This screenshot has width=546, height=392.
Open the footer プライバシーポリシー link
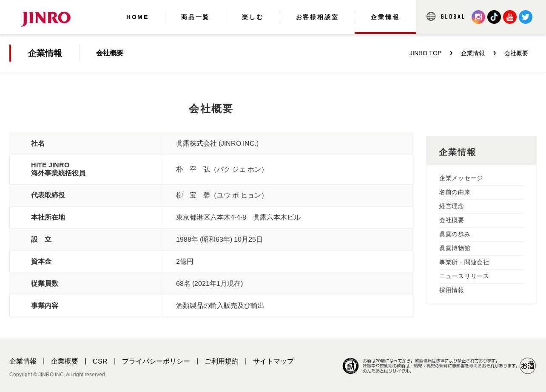156,361
